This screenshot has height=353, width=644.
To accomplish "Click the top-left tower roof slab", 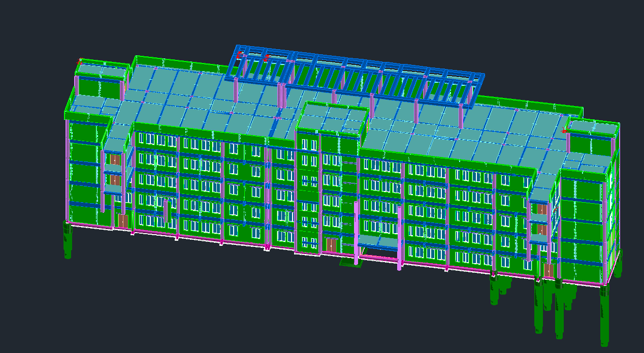I will 103,70.
